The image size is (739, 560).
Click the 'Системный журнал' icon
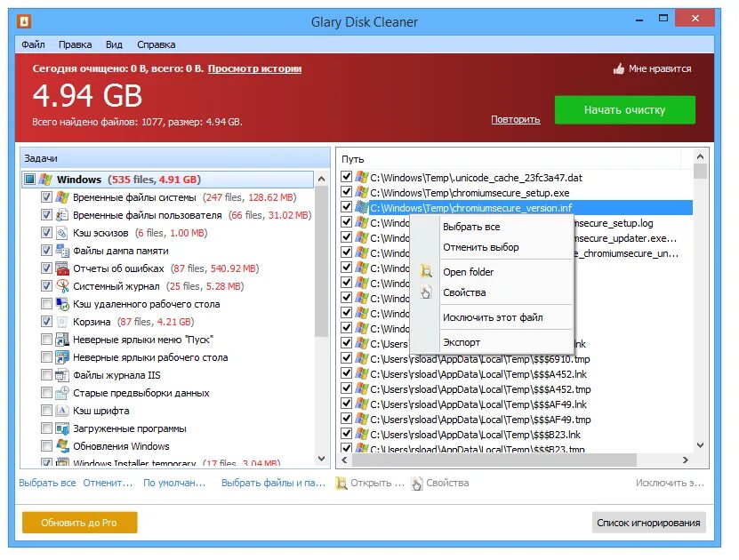[62, 286]
